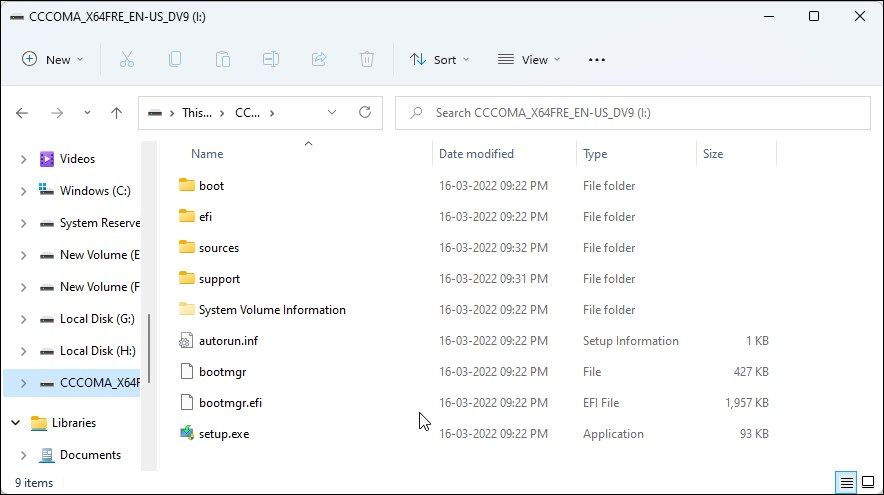Select the support folder icon

tap(187, 278)
